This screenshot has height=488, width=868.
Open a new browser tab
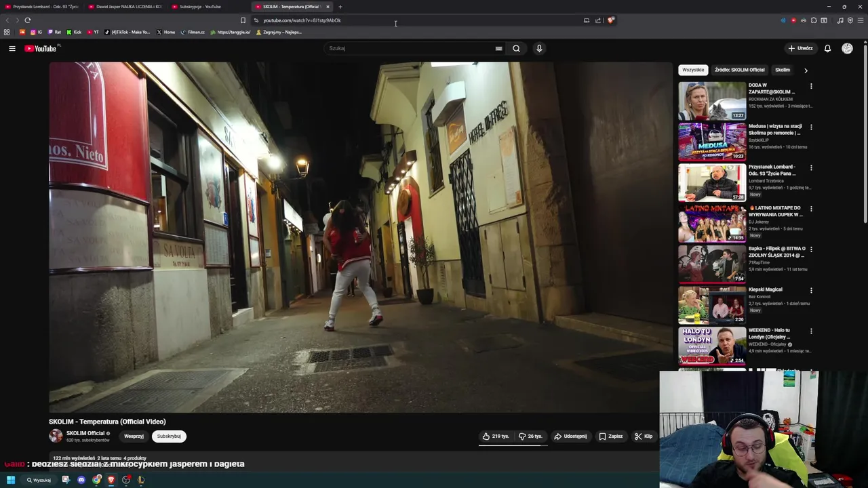(x=340, y=7)
